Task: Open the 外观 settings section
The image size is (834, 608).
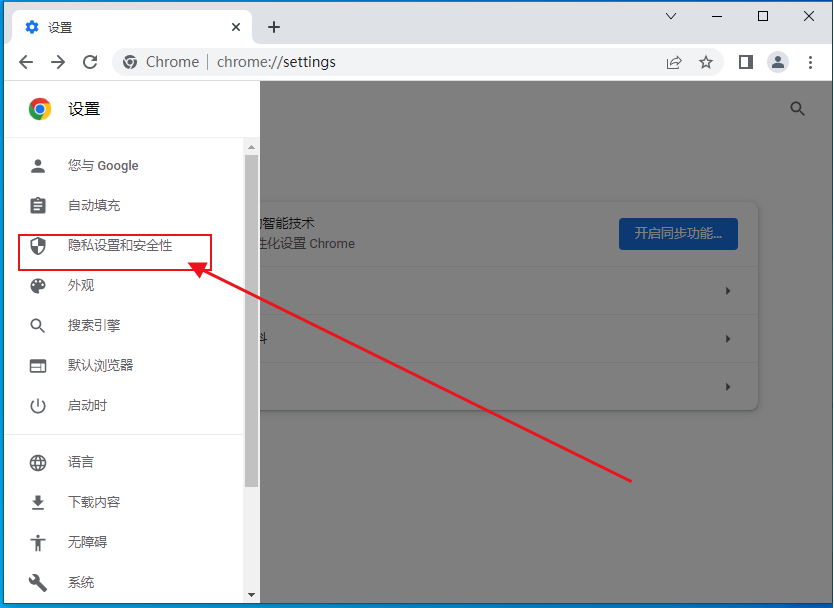Action: 123,286
